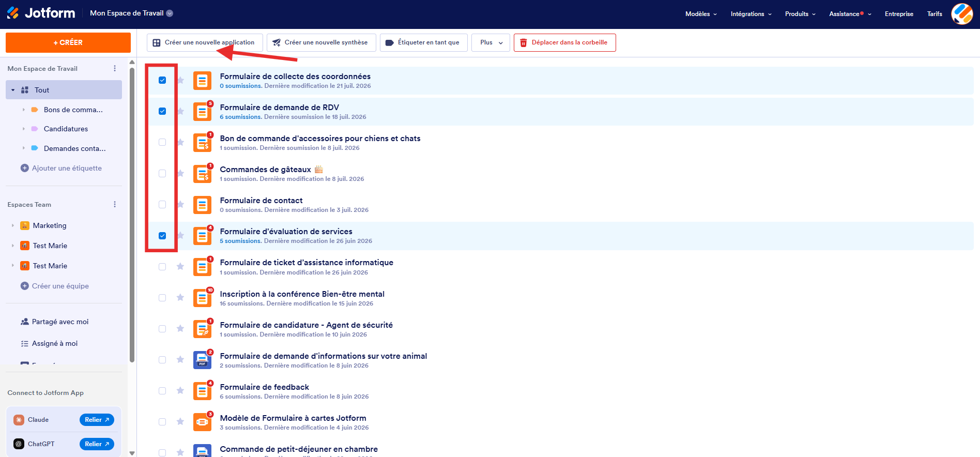The width and height of the screenshot is (980, 457).
Task: Uncheck Formulaire de collecte des coordonnées checkbox
Action: click(162, 80)
